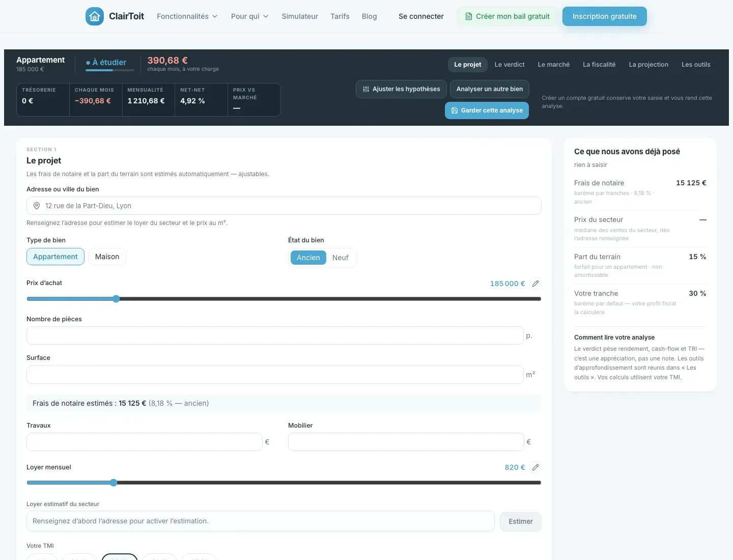
Task: Focus the Travaux amount field
Action: (x=145, y=442)
